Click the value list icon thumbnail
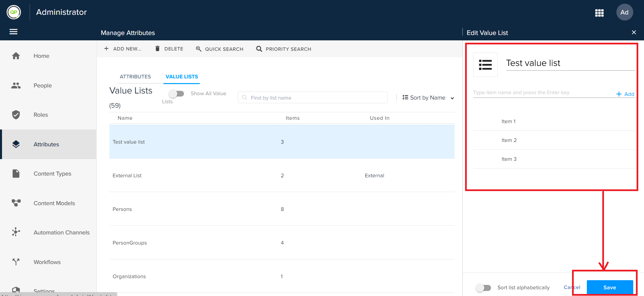Viewport: 644px width, 296px height. [485, 65]
